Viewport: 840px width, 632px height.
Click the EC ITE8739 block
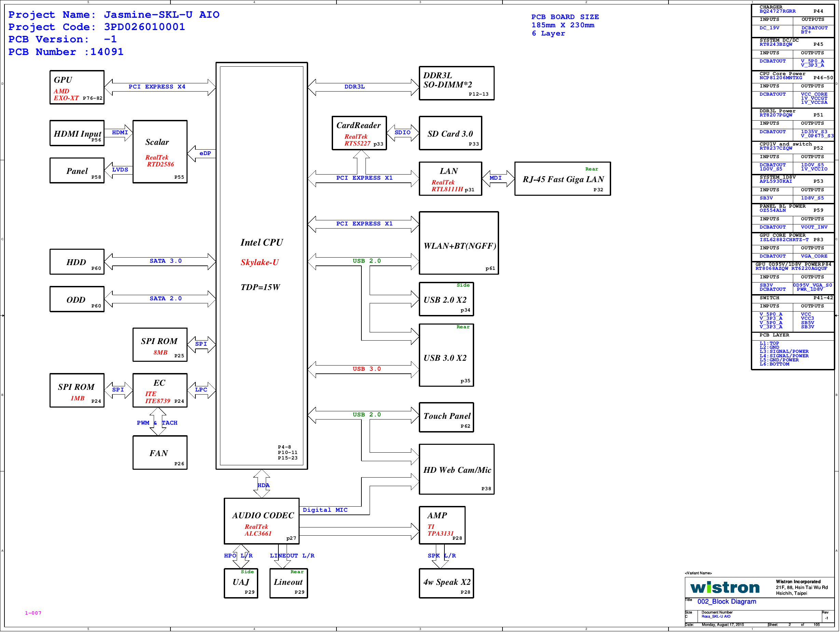click(x=160, y=390)
